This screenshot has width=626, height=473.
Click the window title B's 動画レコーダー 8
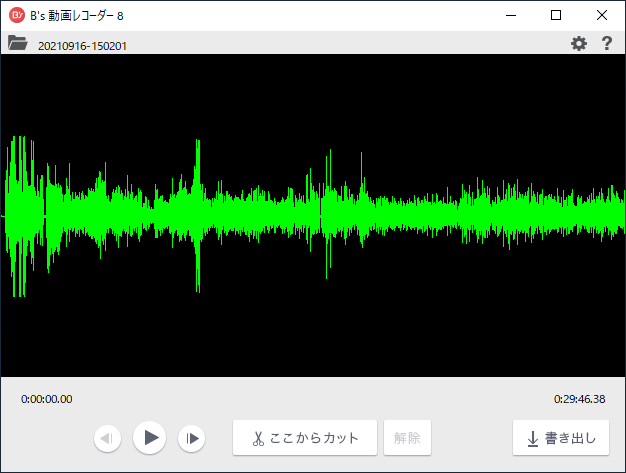[77, 15]
